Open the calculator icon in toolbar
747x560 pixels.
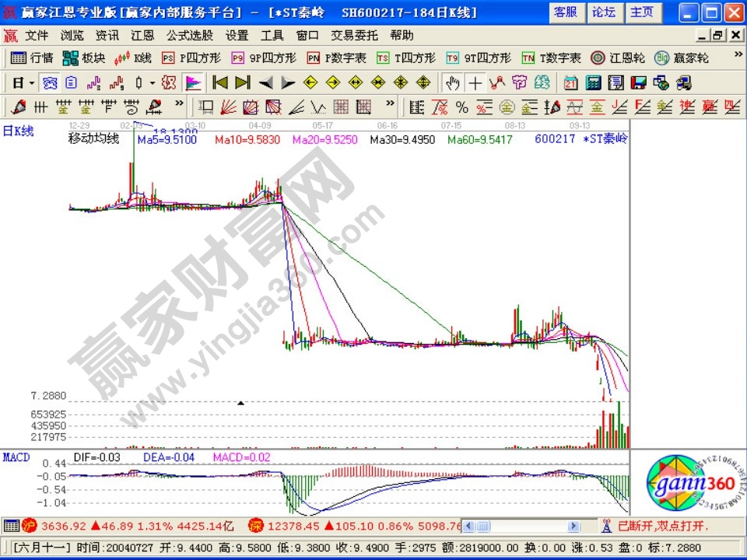tap(593, 82)
